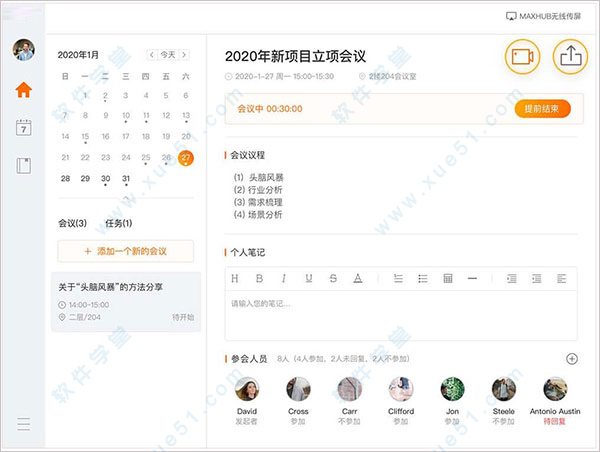600x452 pixels.
Task: End meeting early with 提前结束 button
Action: tap(542, 109)
